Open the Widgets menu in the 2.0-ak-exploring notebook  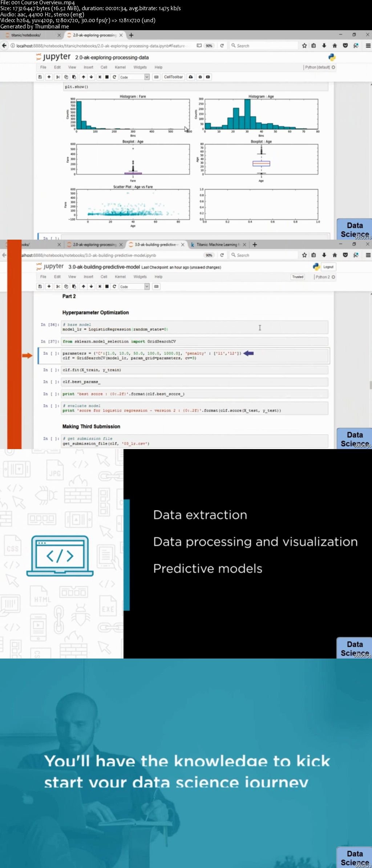(x=140, y=67)
